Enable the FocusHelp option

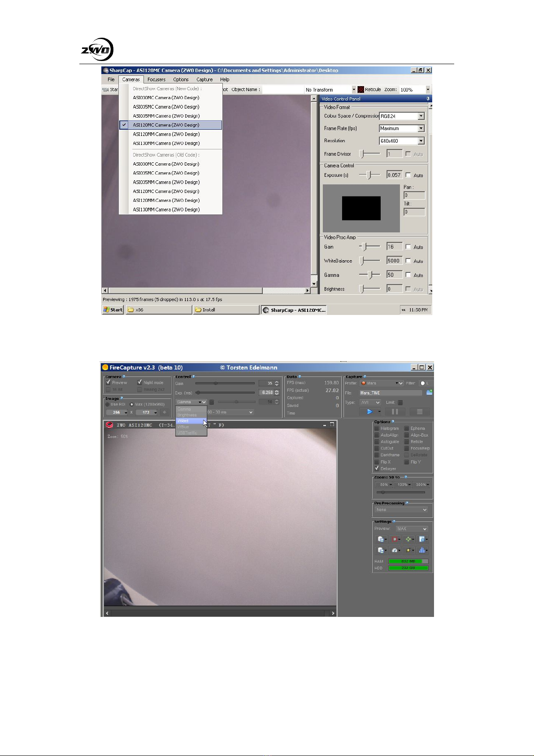(407, 448)
